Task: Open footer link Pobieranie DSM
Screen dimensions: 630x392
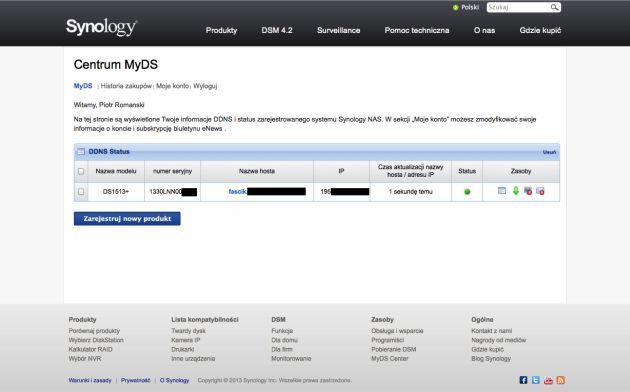Action: coord(394,349)
